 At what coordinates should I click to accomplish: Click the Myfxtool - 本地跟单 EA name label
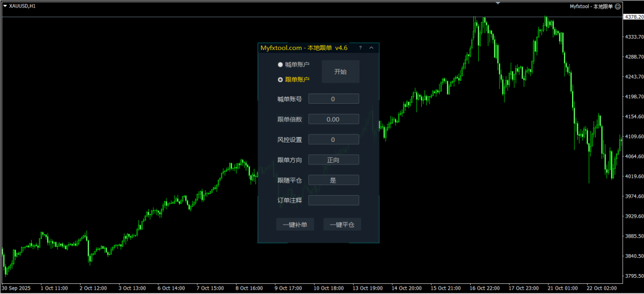(x=591, y=6)
